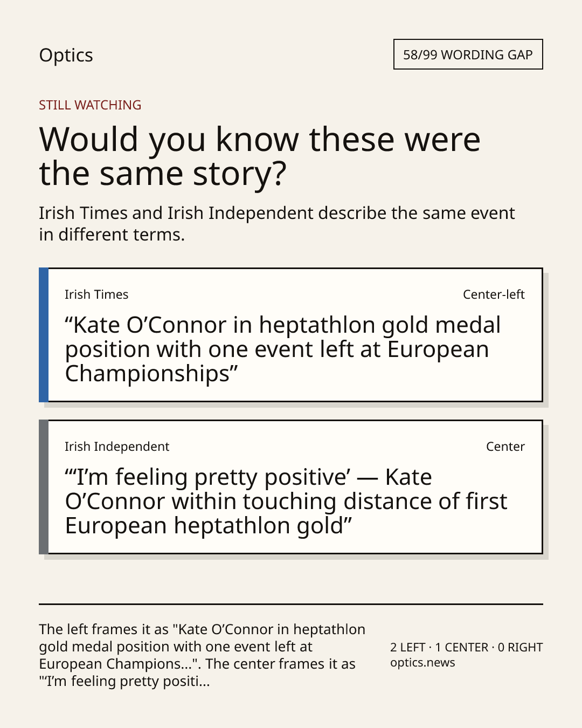The width and height of the screenshot is (582, 728).
Task: Click the framing summary paragraph at bottom
Action: [x=202, y=655]
